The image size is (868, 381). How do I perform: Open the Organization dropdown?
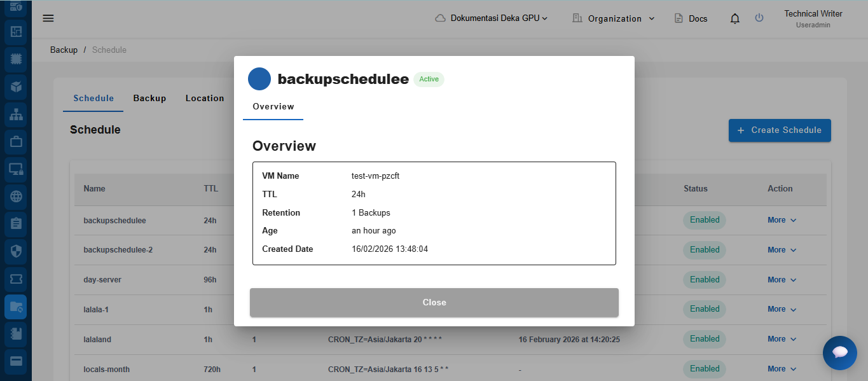coord(614,18)
